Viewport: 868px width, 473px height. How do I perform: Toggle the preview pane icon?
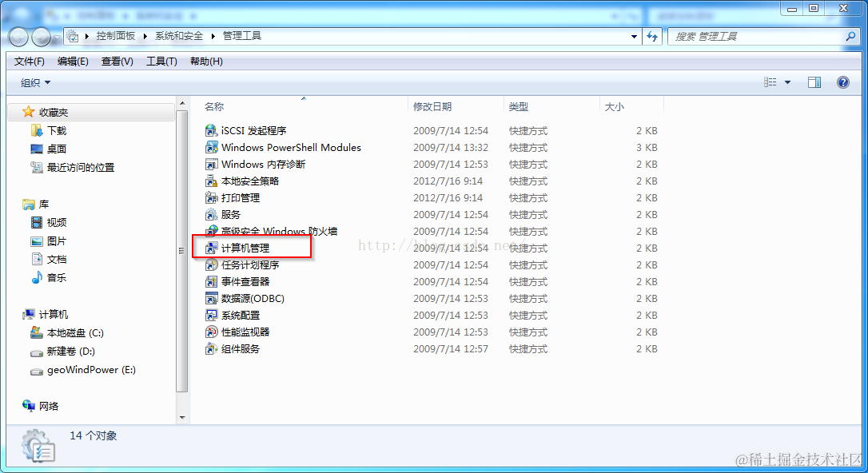[814, 82]
